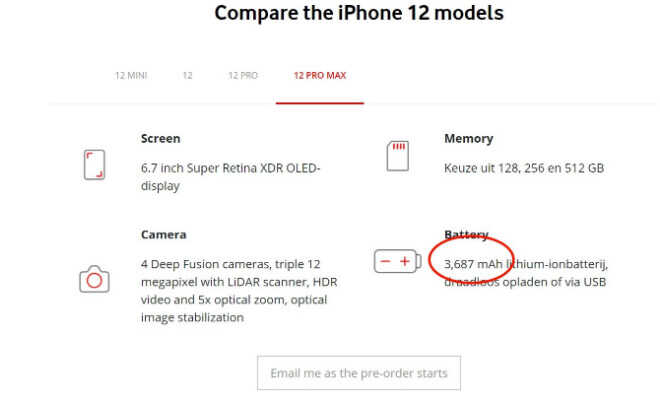The width and height of the screenshot is (660, 412).
Task: Click the memory card icon
Action: click(397, 156)
